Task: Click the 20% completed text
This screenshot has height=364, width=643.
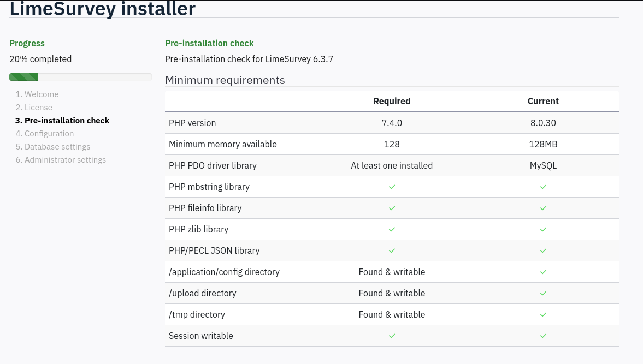Action: [40, 59]
